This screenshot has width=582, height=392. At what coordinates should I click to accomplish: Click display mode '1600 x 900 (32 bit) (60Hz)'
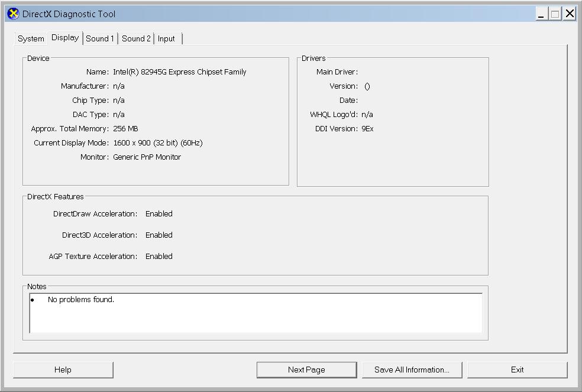click(x=158, y=143)
